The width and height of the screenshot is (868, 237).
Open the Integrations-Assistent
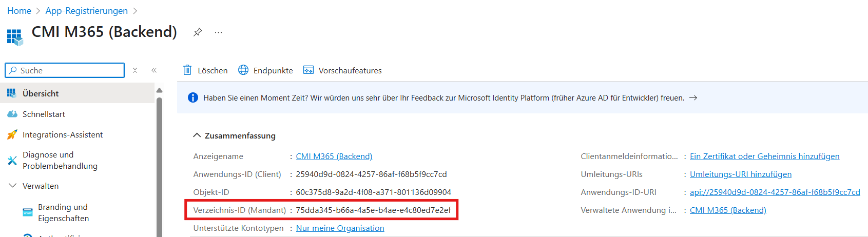click(x=63, y=134)
